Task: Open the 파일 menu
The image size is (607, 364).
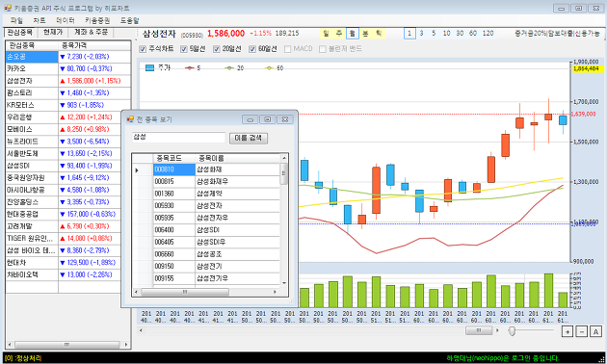Action: pos(16,20)
